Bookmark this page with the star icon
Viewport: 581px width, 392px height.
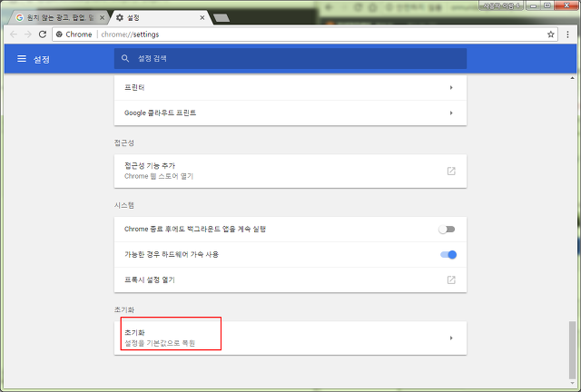551,34
